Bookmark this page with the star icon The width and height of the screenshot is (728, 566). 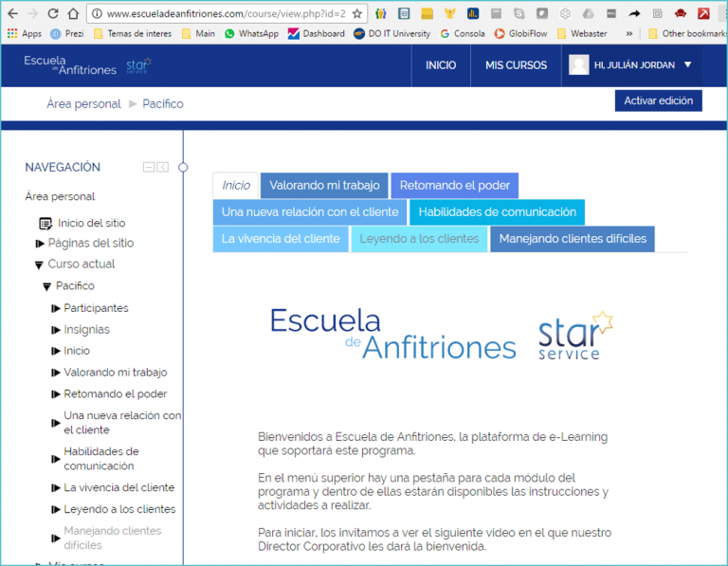357,13
